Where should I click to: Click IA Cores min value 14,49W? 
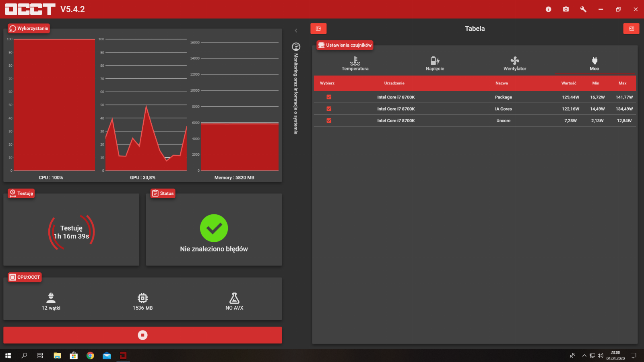click(597, 109)
